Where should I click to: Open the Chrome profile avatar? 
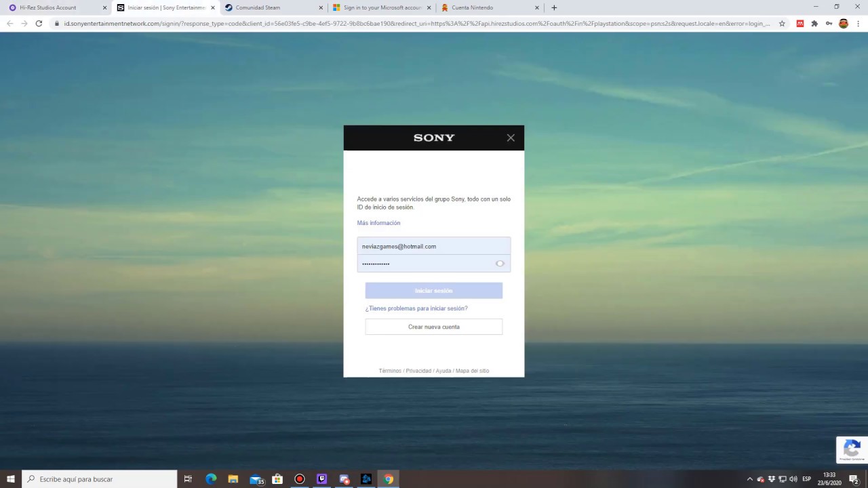pyautogui.click(x=844, y=23)
